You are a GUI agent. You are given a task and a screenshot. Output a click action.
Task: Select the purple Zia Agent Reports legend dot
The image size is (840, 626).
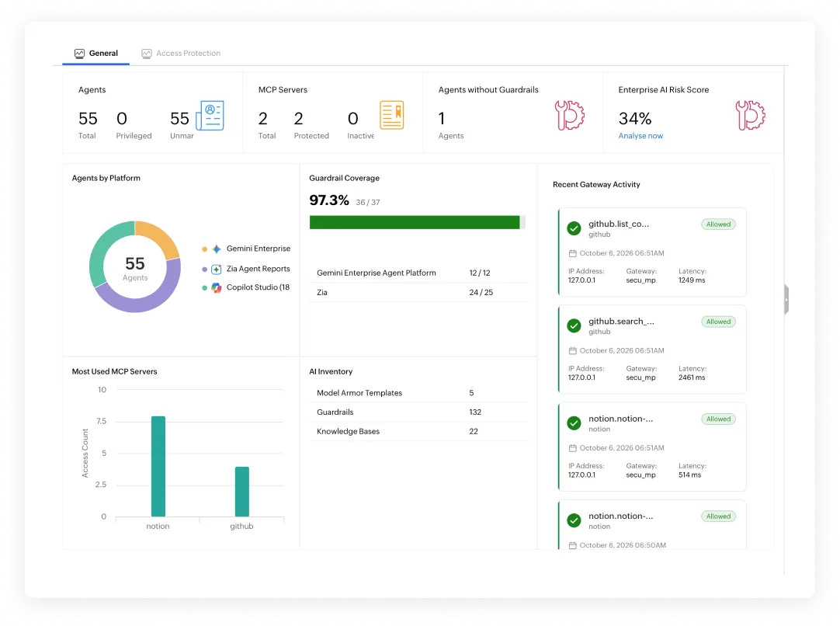pos(205,269)
